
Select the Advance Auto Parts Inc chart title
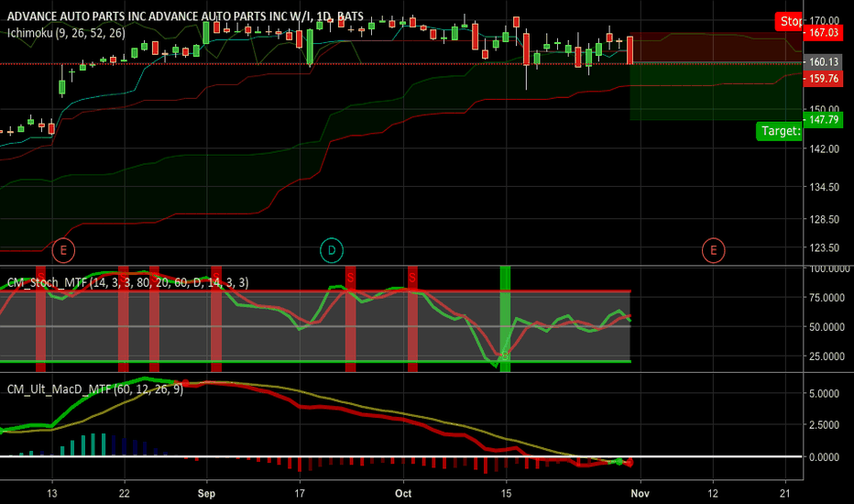point(185,16)
